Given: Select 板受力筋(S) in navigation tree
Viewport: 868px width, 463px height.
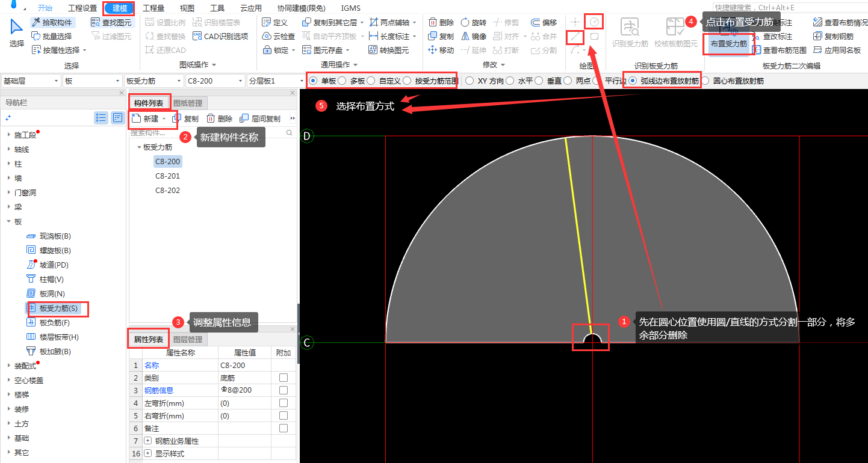Looking at the screenshot, I should click(x=52, y=308).
